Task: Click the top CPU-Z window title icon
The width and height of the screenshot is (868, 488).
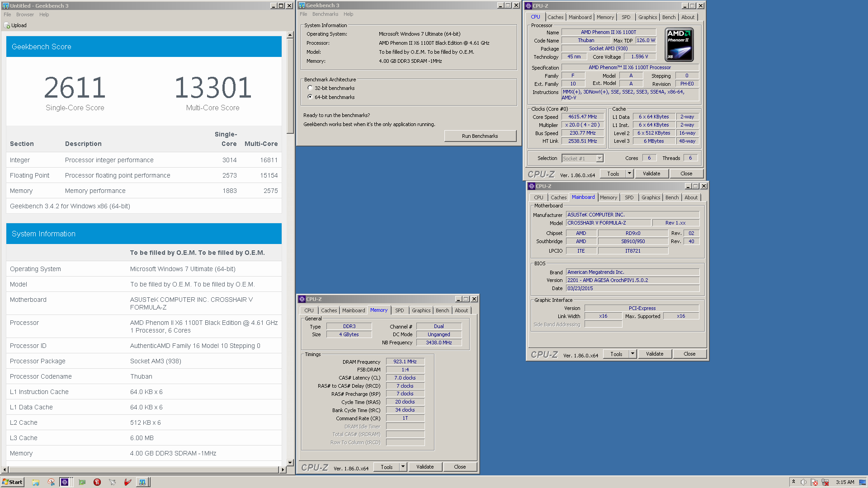Action: (x=528, y=6)
